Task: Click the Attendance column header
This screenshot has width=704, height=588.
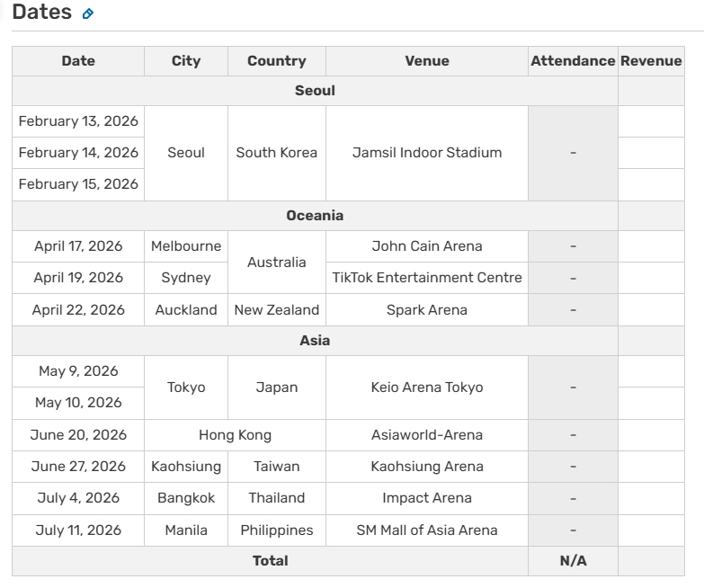Action: pos(573,61)
